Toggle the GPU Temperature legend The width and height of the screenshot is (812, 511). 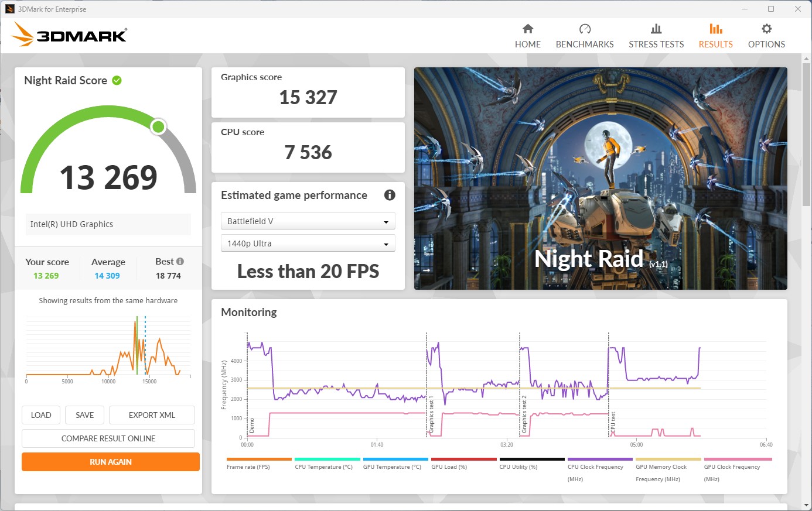coord(395,464)
